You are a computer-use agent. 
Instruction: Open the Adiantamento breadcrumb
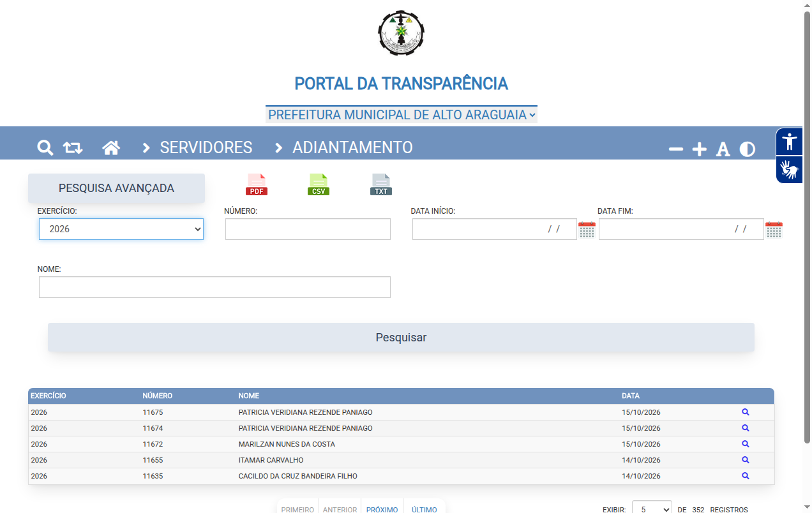tap(352, 147)
